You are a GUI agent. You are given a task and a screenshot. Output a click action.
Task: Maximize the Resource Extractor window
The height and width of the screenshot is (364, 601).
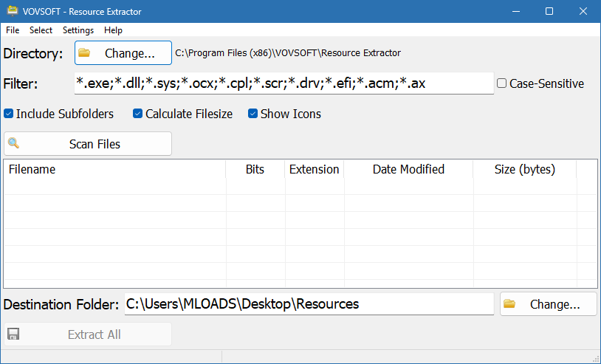click(x=549, y=12)
